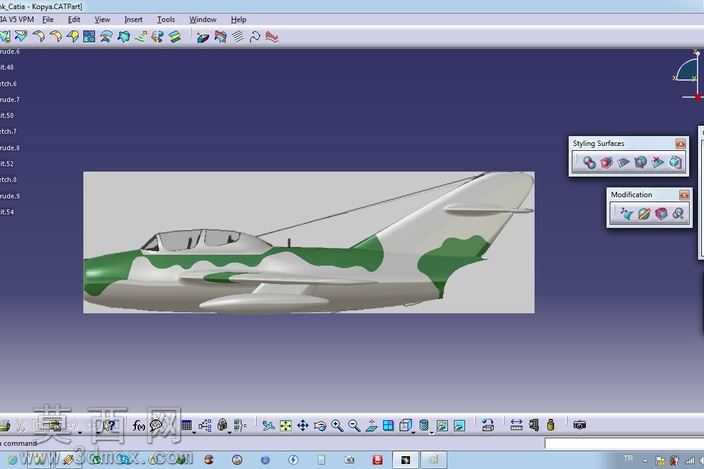This screenshot has width=704, height=469.
Task: Click the yellow-green kite-shaped surface icon
Action: click(72, 36)
